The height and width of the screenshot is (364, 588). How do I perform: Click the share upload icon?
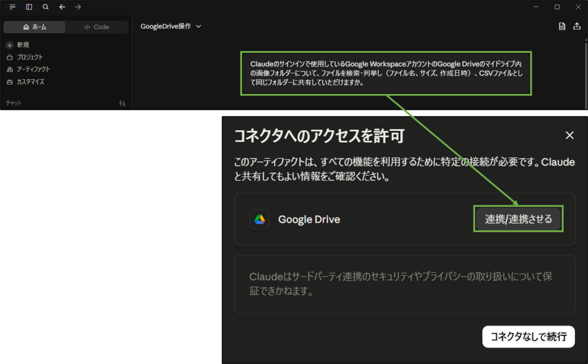click(577, 26)
